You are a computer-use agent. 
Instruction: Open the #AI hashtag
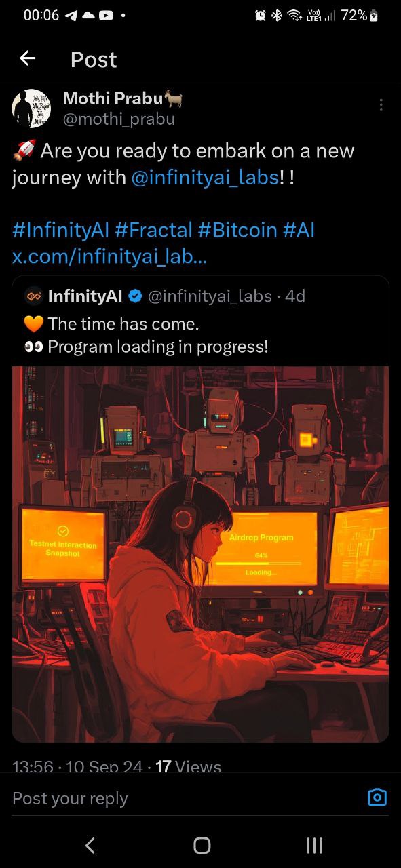(x=299, y=231)
